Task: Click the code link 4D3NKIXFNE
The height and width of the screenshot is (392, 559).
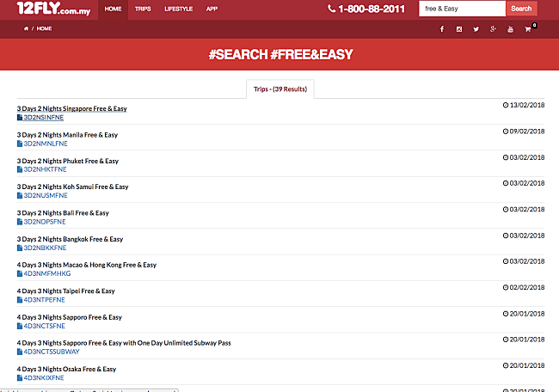Action: click(x=44, y=377)
